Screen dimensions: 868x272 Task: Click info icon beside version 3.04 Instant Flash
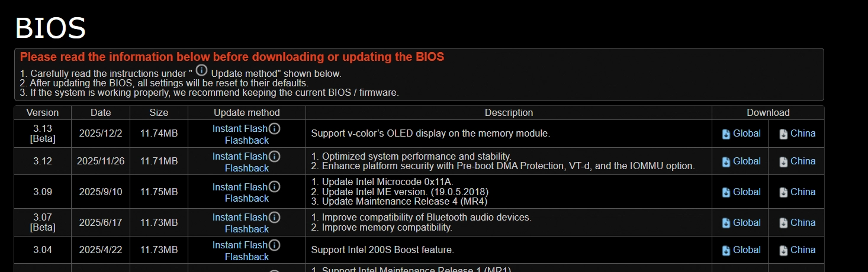pos(275,245)
